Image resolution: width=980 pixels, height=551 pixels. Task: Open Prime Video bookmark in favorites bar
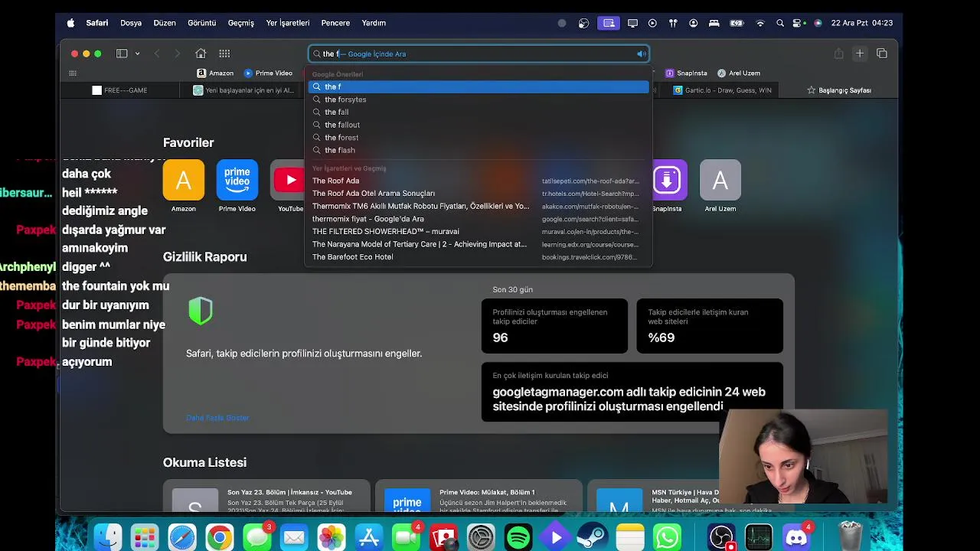point(268,73)
